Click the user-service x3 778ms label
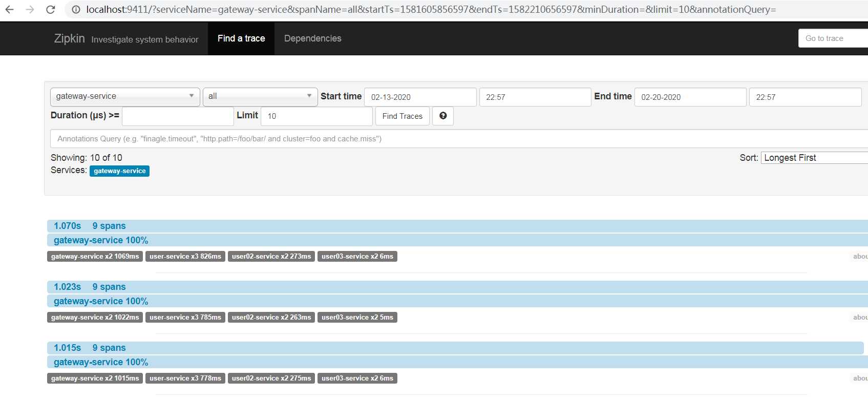 pos(185,378)
